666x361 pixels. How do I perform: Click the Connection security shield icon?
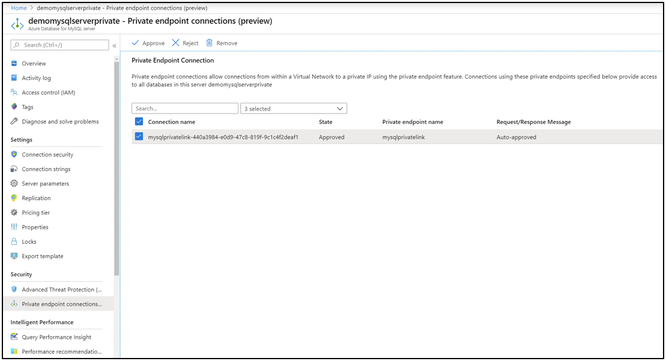point(14,154)
